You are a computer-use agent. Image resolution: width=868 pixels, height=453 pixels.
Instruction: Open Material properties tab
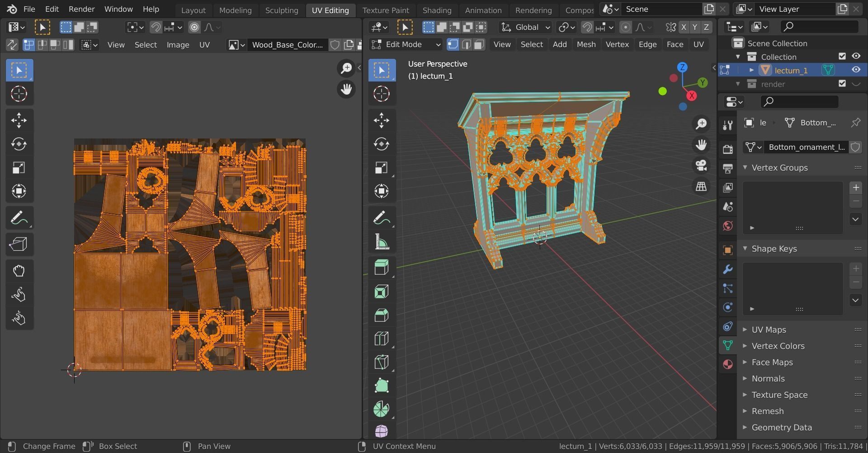pos(727,364)
